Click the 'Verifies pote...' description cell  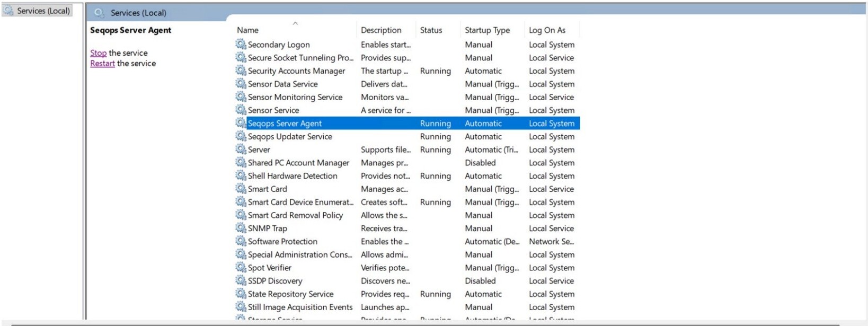click(x=385, y=268)
